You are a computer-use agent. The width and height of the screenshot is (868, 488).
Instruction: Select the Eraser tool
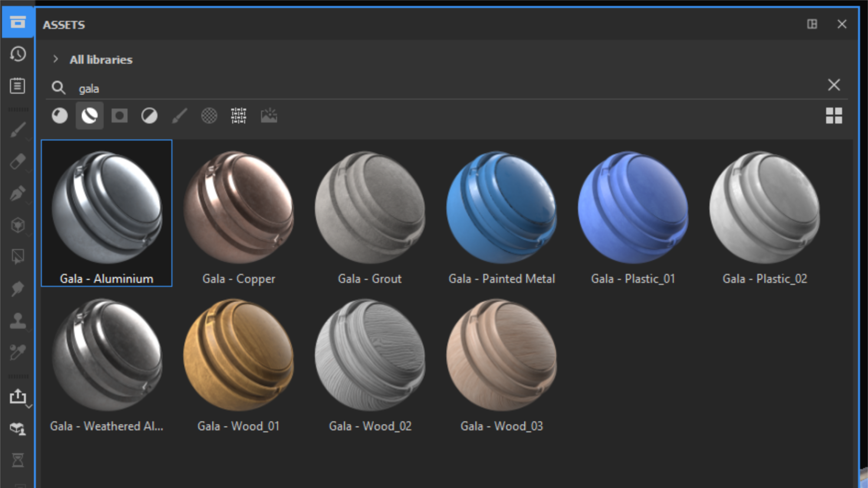click(18, 161)
